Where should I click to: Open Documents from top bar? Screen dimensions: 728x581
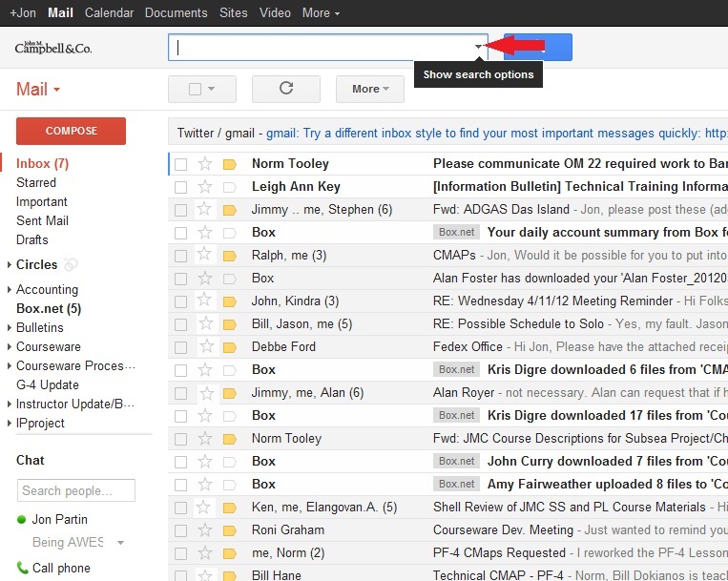(x=176, y=12)
